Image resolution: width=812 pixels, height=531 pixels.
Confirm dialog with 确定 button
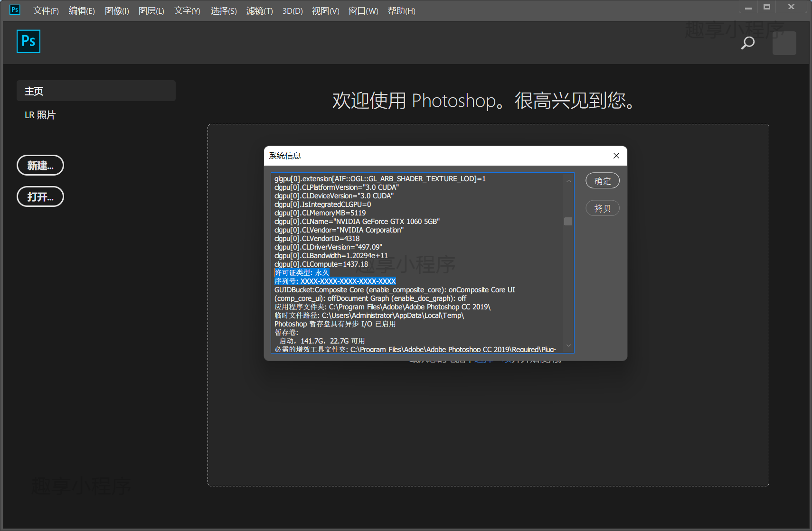pos(603,181)
